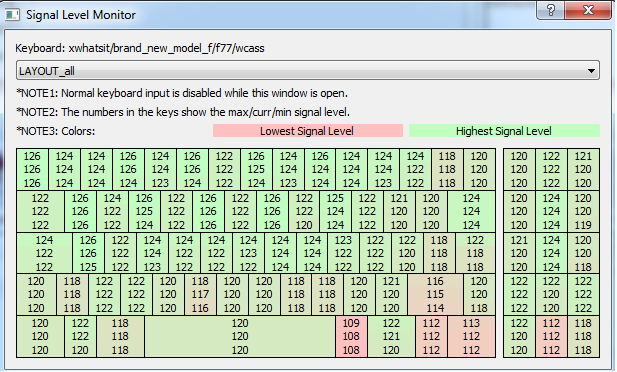The image size is (617, 372).
Task: Click the key showing 118/117/116
Action: pyautogui.click(x=200, y=294)
